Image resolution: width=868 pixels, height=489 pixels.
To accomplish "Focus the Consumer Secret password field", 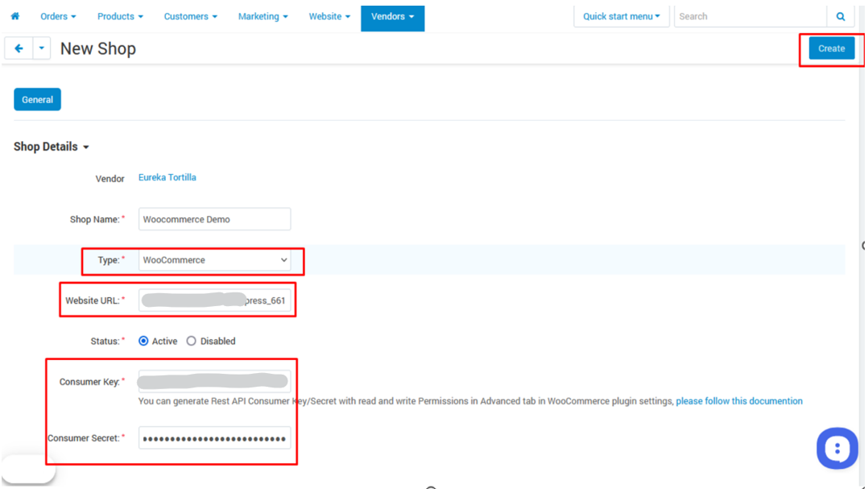I will pyautogui.click(x=214, y=438).
